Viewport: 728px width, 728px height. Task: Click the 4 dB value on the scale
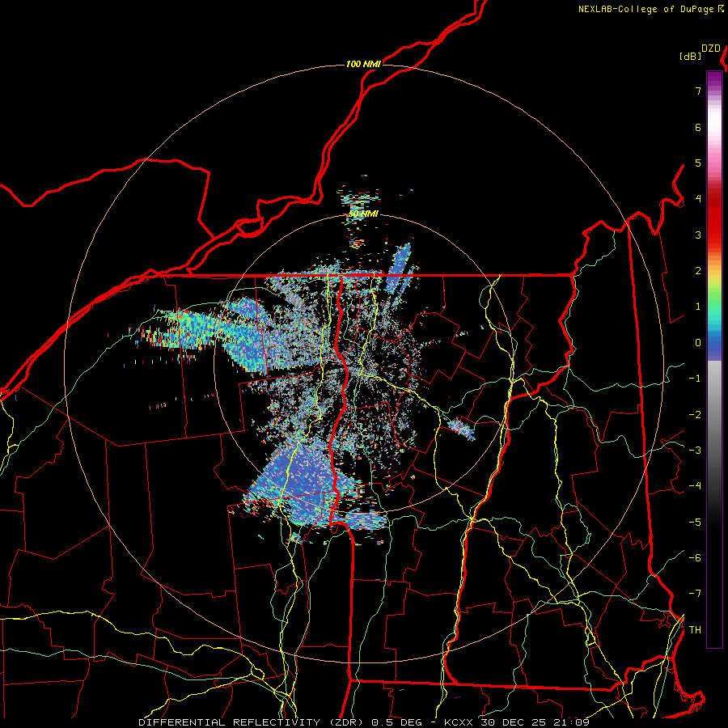point(698,199)
